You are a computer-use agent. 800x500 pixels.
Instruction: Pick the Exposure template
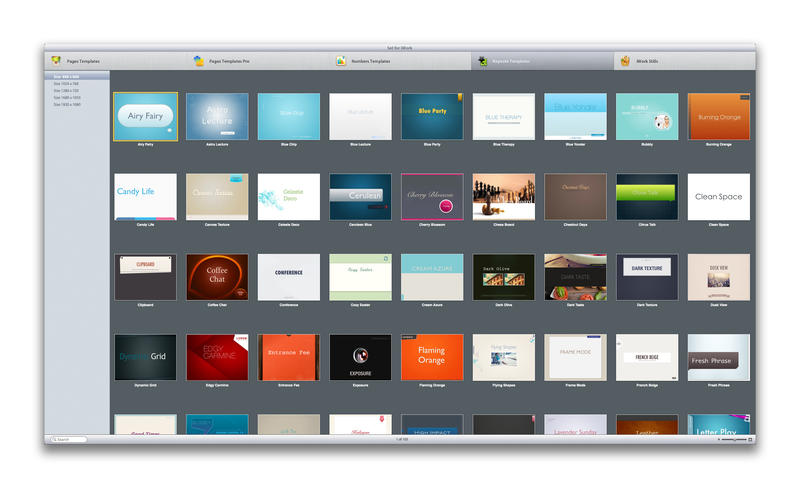click(x=360, y=358)
